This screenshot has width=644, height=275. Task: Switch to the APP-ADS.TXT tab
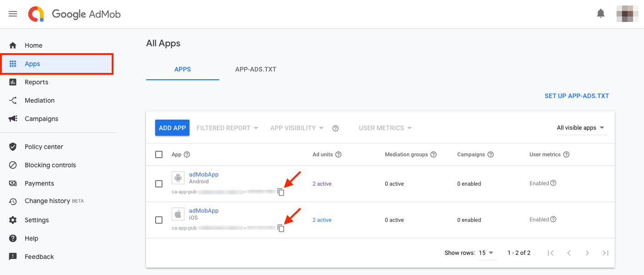(x=256, y=70)
